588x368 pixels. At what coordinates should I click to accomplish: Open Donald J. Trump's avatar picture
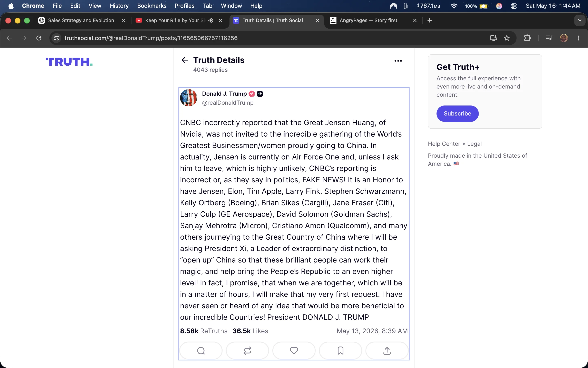tap(189, 98)
